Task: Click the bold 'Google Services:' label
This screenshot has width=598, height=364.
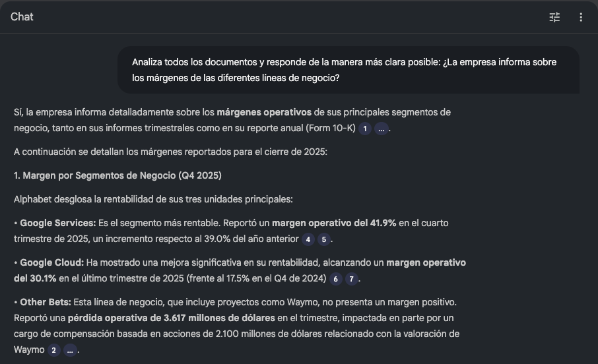Action: click(58, 223)
